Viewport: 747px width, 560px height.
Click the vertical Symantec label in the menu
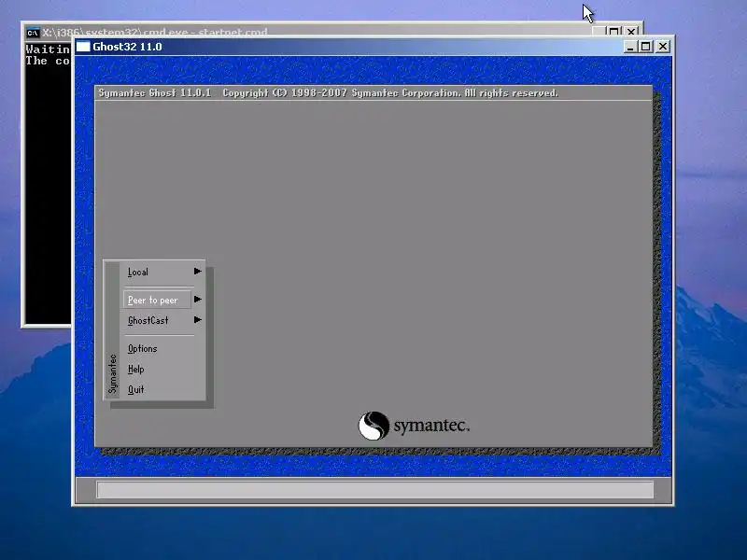(x=112, y=374)
